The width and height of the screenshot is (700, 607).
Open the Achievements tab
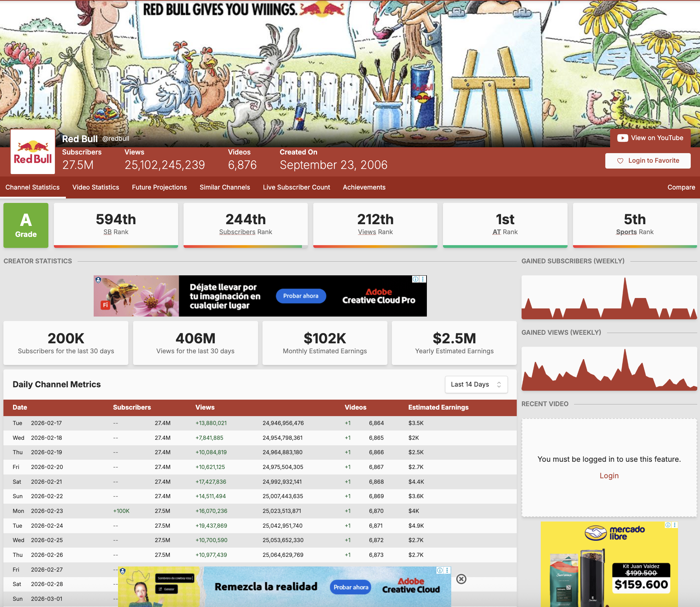[x=364, y=187]
